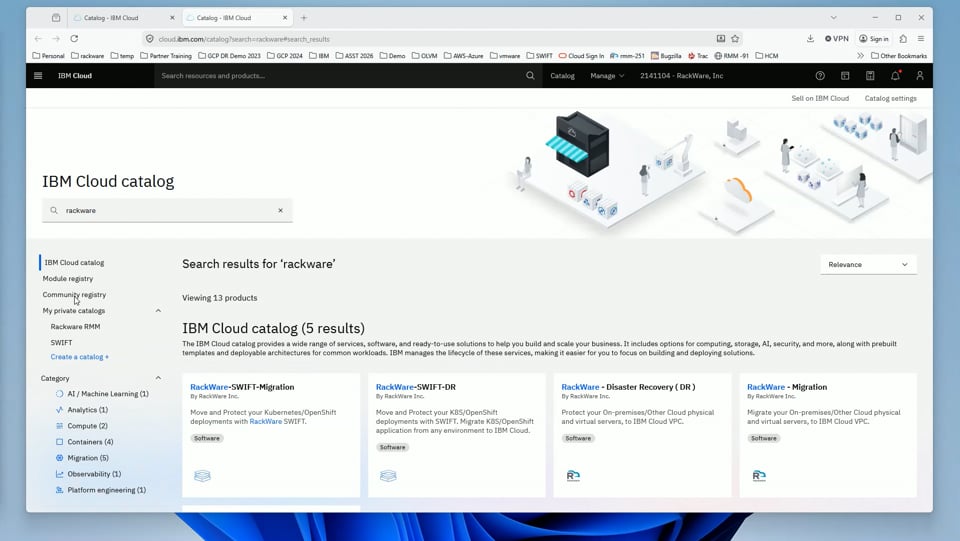960x541 pixels.
Task: Collapse the My private catalogs section
Action: [x=158, y=311]
